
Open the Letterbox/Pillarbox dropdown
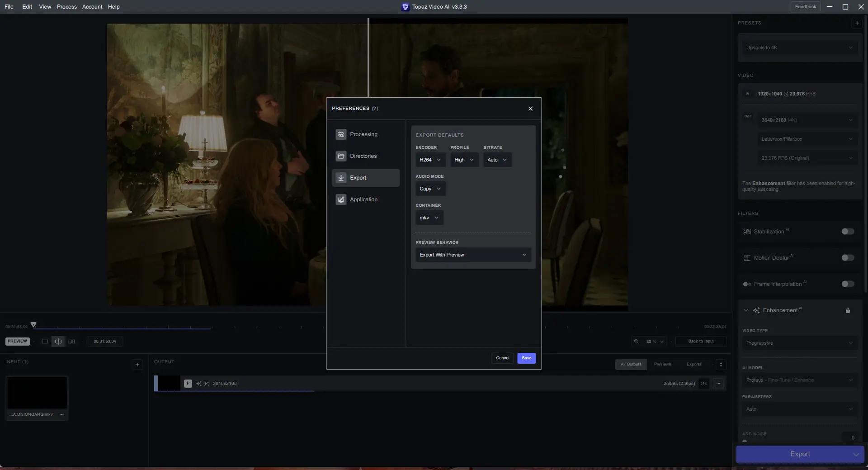pos(807,139)
